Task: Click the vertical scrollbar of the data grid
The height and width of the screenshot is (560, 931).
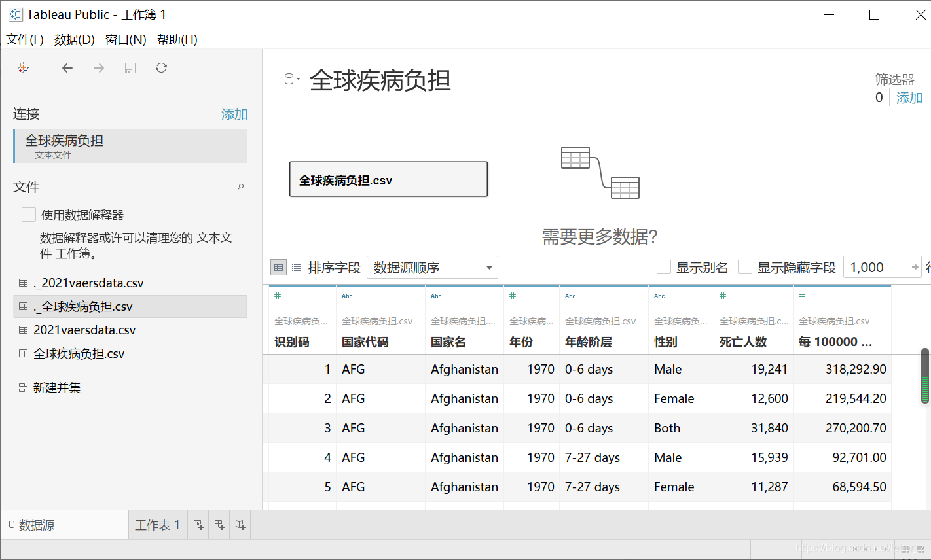Action: click(x=925, y=376)
